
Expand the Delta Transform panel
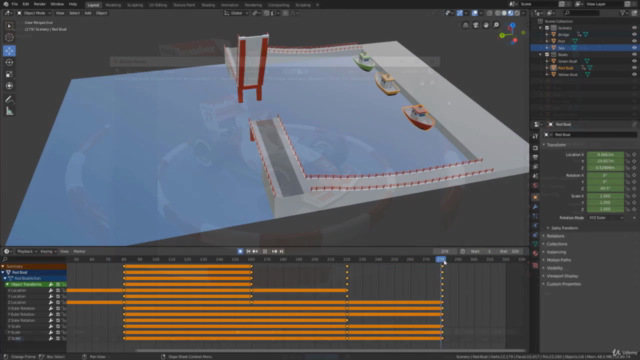click(548, 228)
